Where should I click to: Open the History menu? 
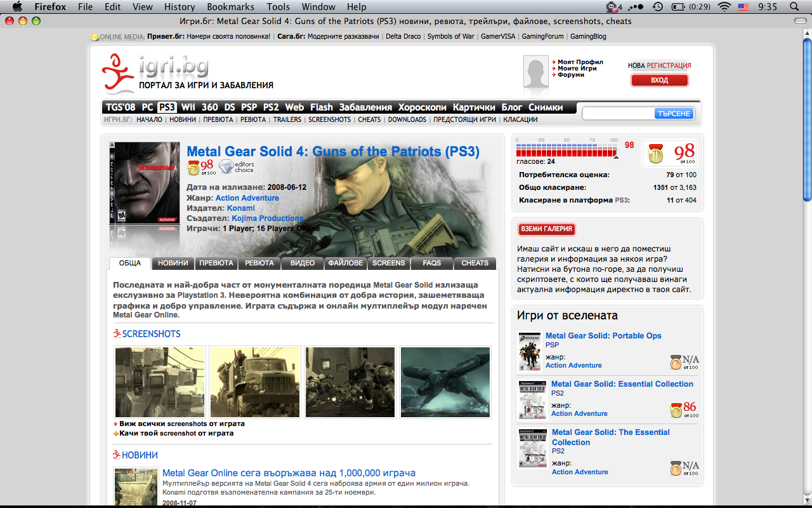(x=180, y=7)
